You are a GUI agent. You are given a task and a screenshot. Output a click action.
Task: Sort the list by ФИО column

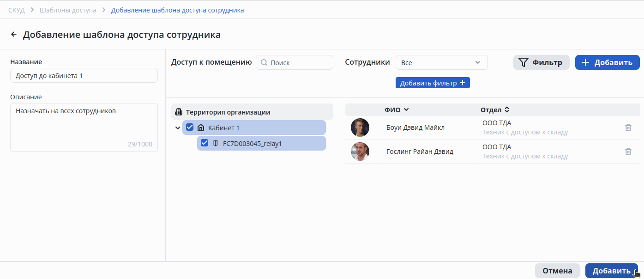click(x=397, y=109)
